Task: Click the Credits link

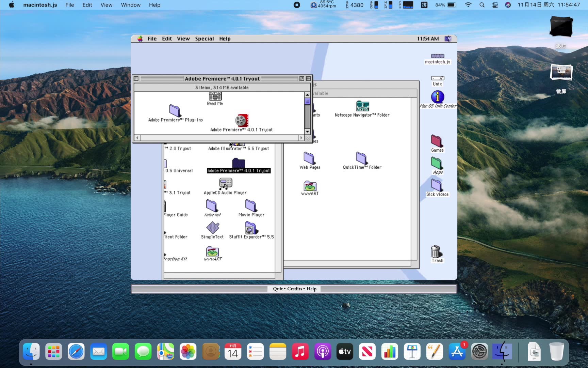Action: coord(295,289)
